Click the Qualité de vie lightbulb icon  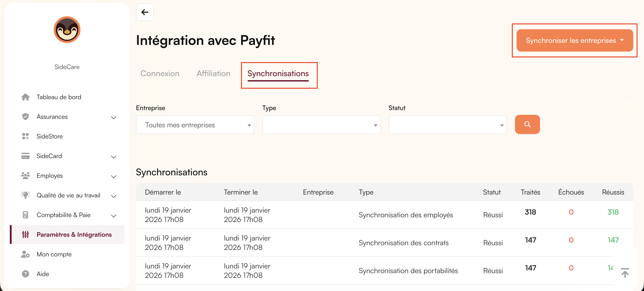(25, 195)
